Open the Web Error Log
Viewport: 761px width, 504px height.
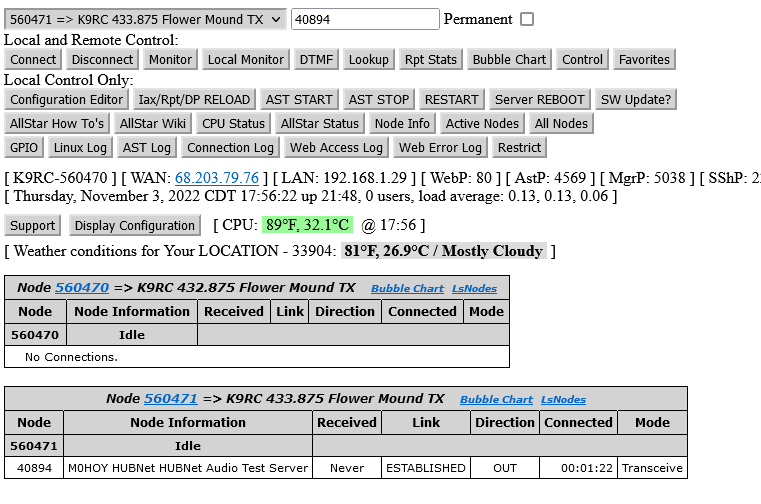(440, 147)
